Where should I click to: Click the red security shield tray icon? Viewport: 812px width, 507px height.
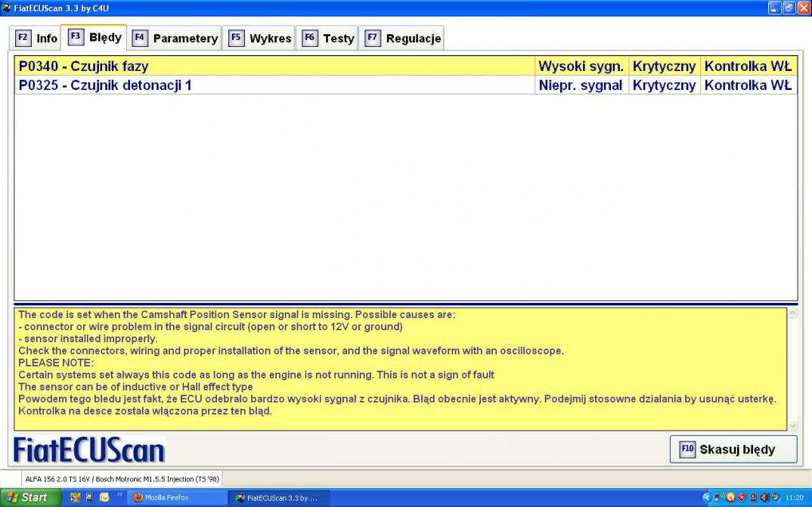pyautogui.click(x=742, y=498)
